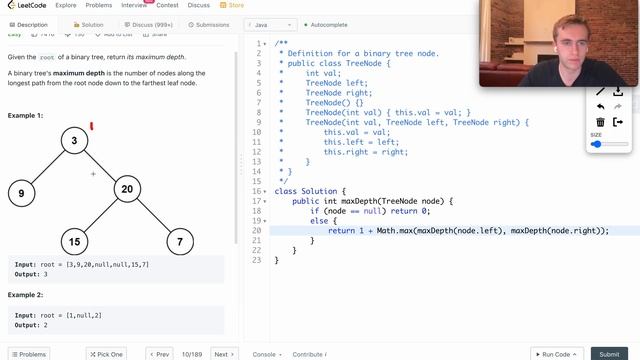Click the Run Code button

pos(556,354)
